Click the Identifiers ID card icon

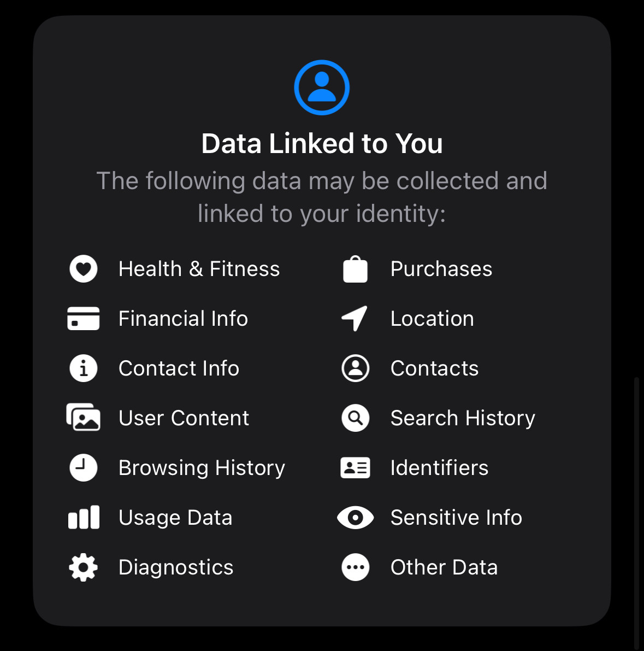coord(356,468)
